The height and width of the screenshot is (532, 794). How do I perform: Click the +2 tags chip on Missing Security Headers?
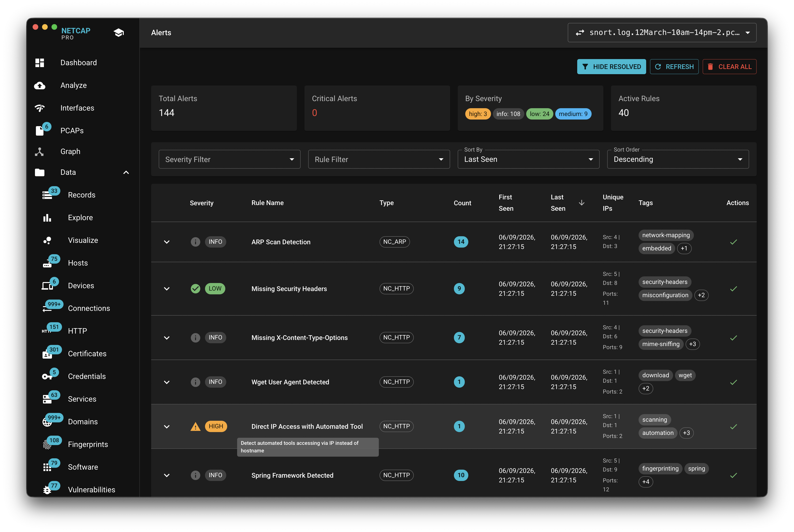pos(701,295)
